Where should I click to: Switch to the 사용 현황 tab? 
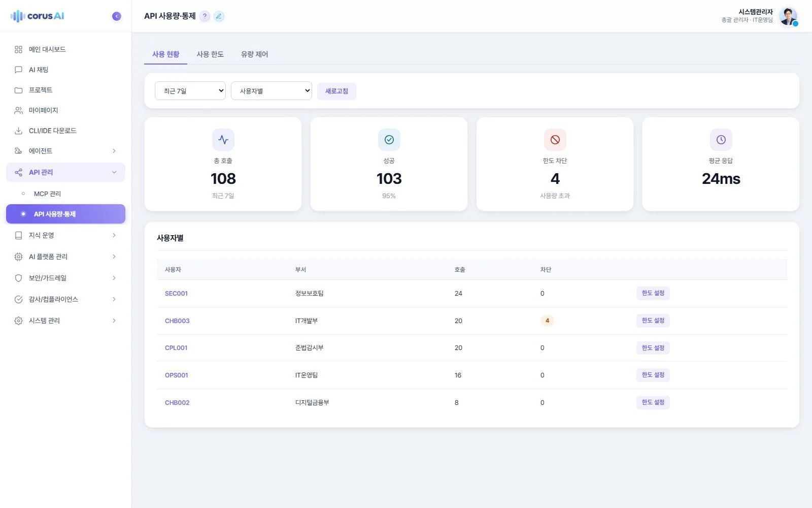coord(166,54)
